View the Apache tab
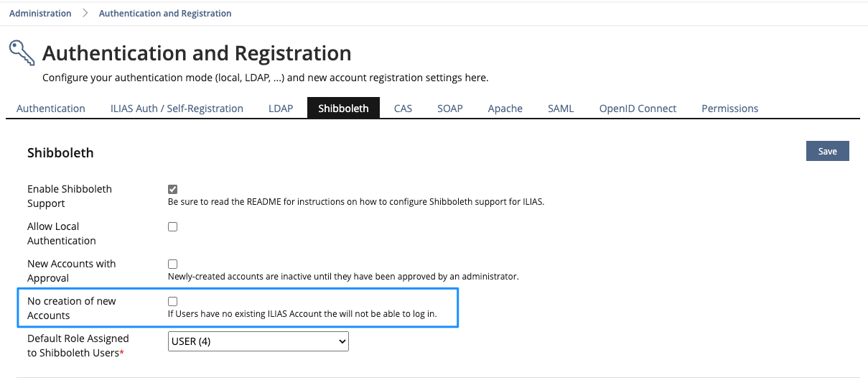This screenshot has height=378, width=868. tap(505, 109)
